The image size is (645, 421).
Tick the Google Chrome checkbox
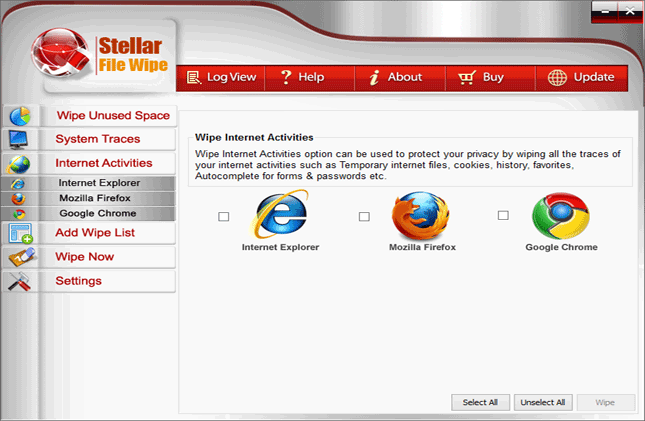tap(503, 215)
